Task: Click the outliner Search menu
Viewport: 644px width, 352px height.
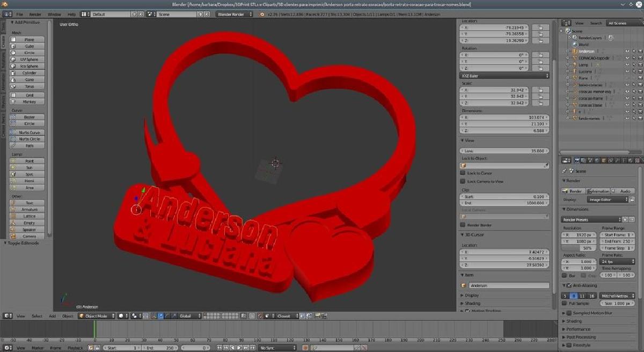Action: coord(596,23)
